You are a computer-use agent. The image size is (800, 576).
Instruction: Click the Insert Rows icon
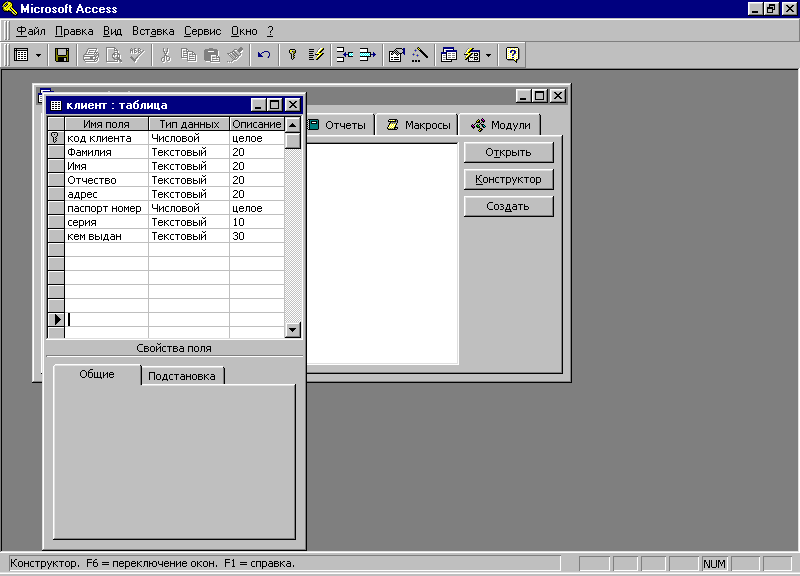pos(345,55)
